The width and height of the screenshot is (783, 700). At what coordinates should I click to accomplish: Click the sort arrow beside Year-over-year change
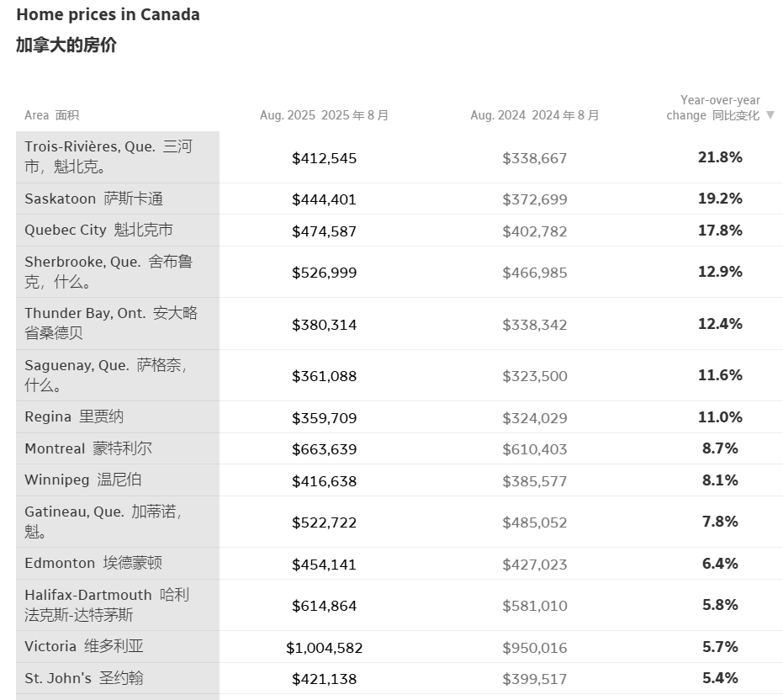coord(770,116)
